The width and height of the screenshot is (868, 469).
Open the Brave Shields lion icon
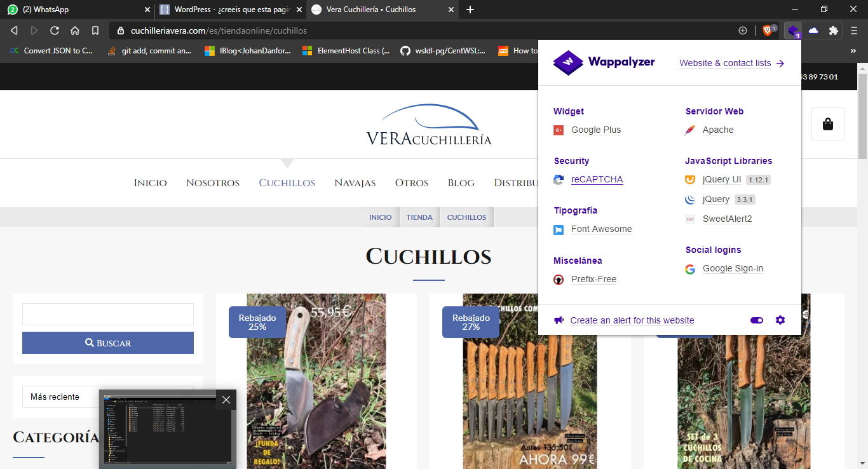point(767,31)
